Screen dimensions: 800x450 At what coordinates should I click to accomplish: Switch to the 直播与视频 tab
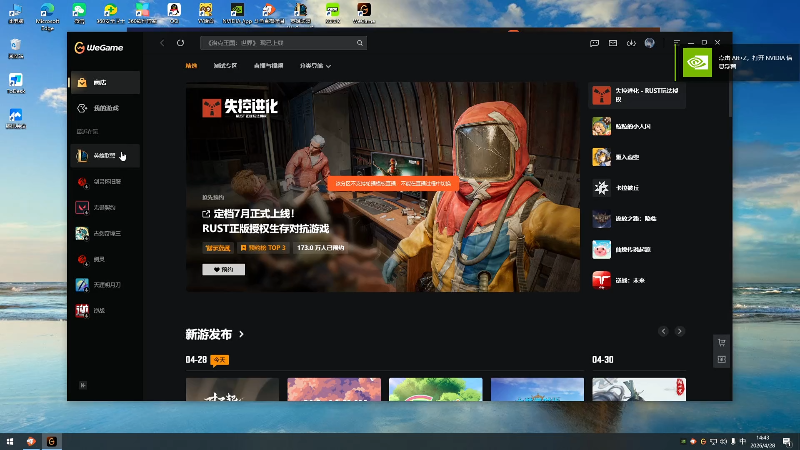click(x=268, y=66)
